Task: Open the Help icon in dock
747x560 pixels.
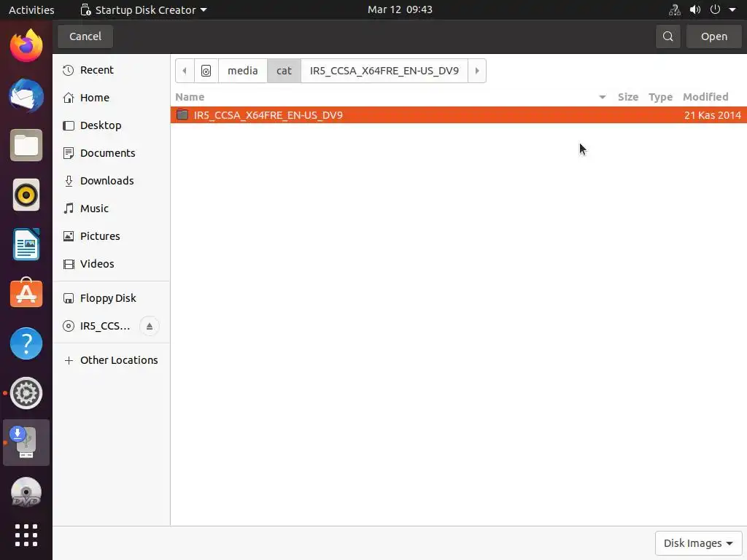Action: click(26, 343)
